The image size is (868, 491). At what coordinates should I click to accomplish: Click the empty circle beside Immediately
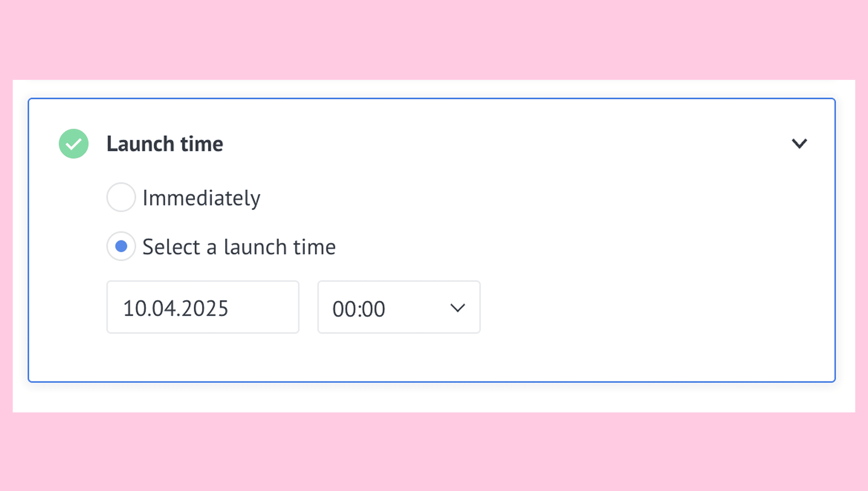(121, 197)
